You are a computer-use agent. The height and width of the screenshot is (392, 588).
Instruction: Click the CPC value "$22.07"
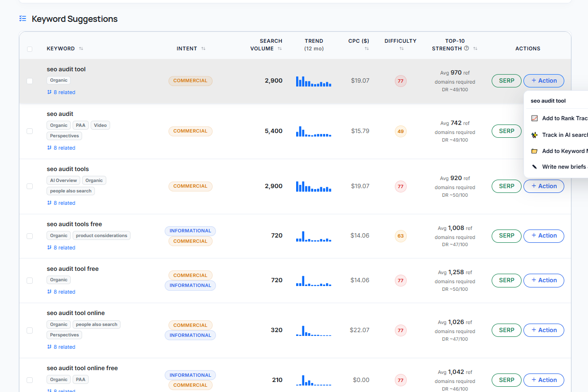[359, 330]
